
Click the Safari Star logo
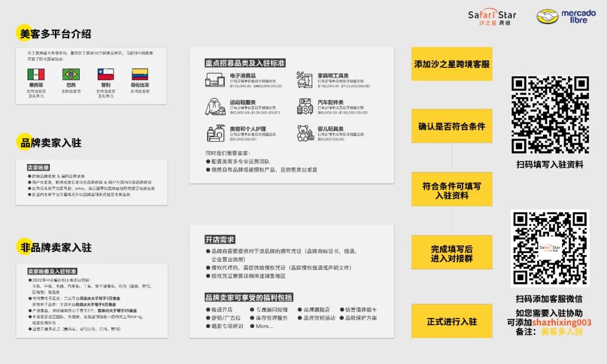[492, 17]
